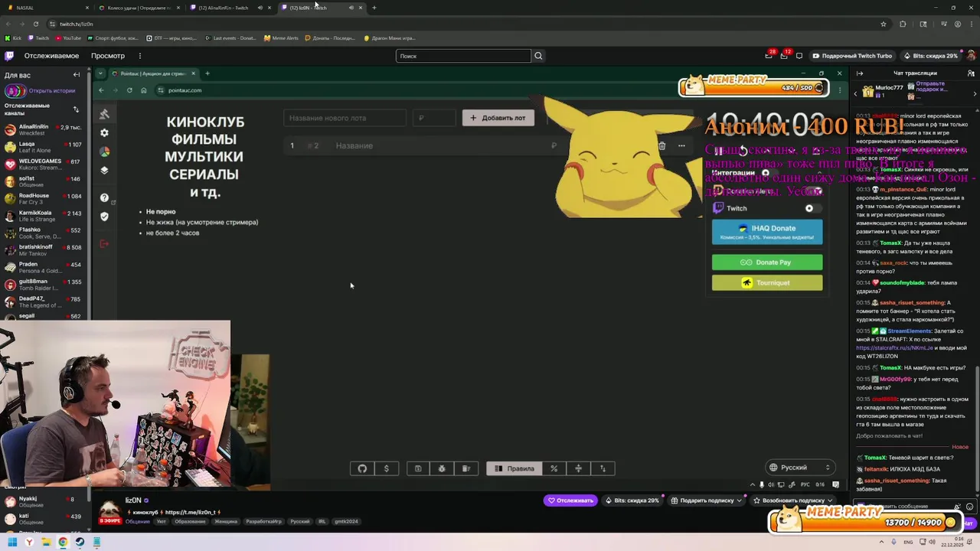Click the Pointauc shield icon in sidebar
Viewport: 980px width, 551px height.
point(104,216)
